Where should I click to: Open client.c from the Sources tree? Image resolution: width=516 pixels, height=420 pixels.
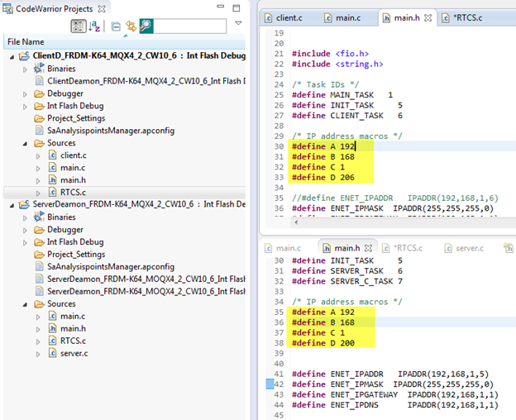tap(74, 155)
